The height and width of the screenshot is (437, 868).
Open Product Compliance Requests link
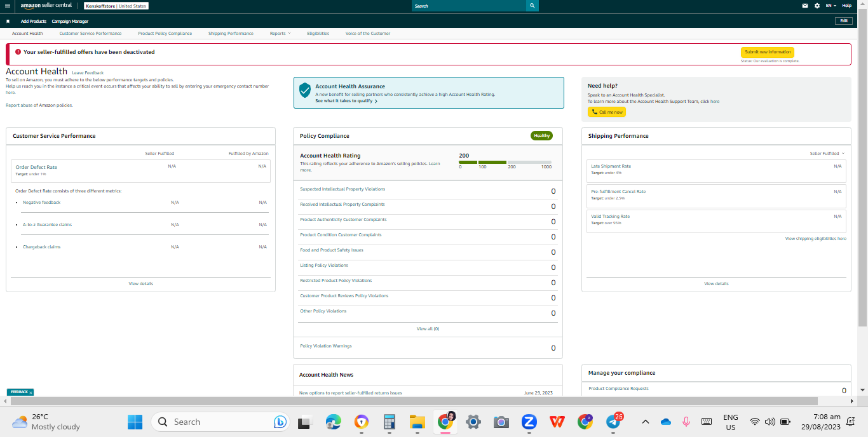tap(618, 389)
